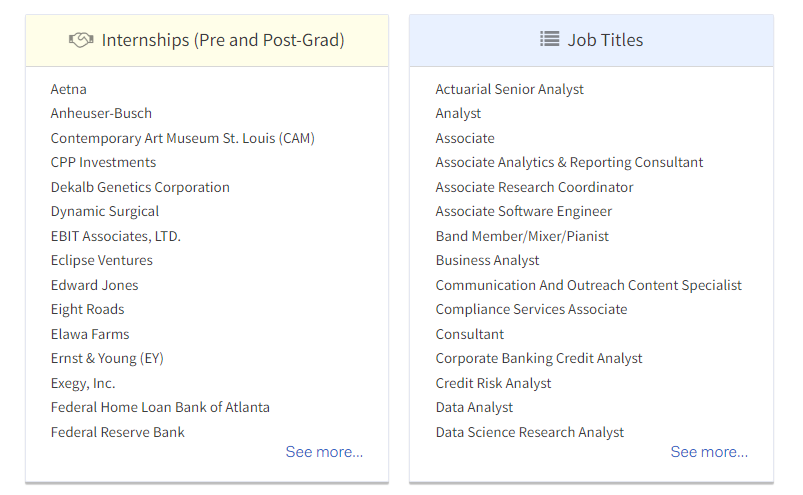Select Anheuser-Busch in the internships list
Screen dimensions: 803x495
101,114
